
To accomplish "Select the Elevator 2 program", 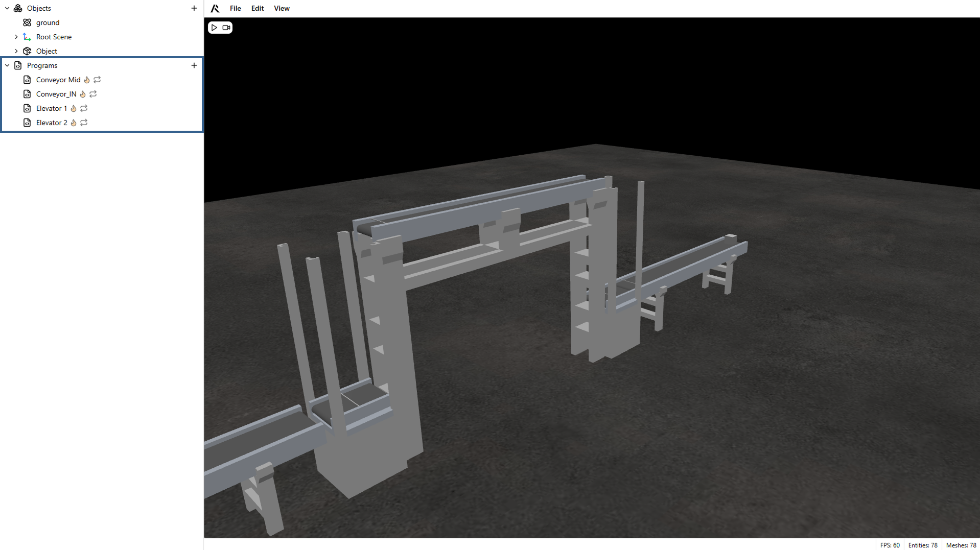I will point(52,123).
